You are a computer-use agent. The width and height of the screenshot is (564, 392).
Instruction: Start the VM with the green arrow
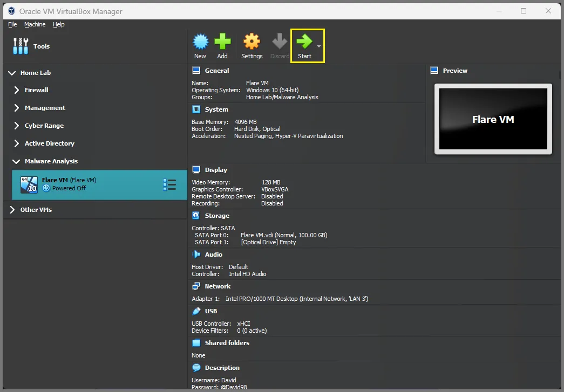click(304, 42)
